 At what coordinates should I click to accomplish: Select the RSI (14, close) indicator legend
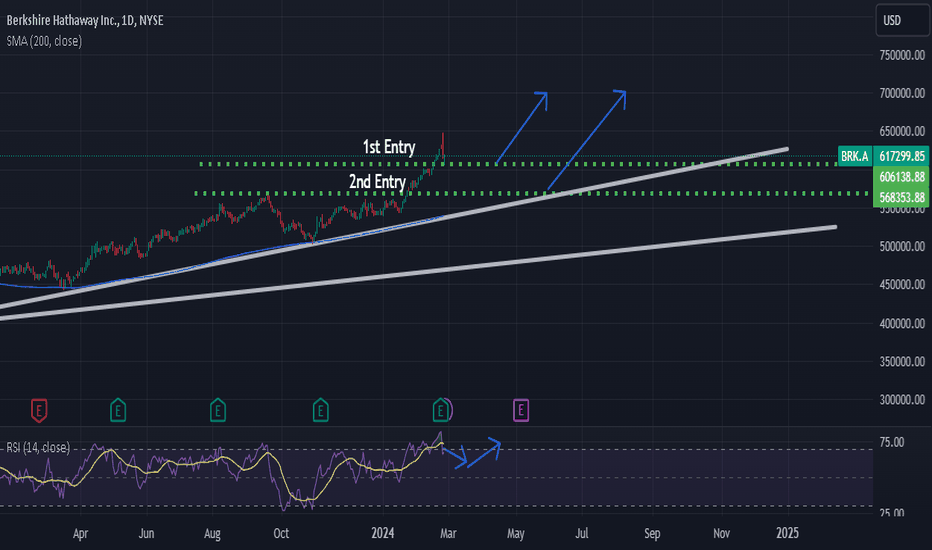tap(38, 447)
